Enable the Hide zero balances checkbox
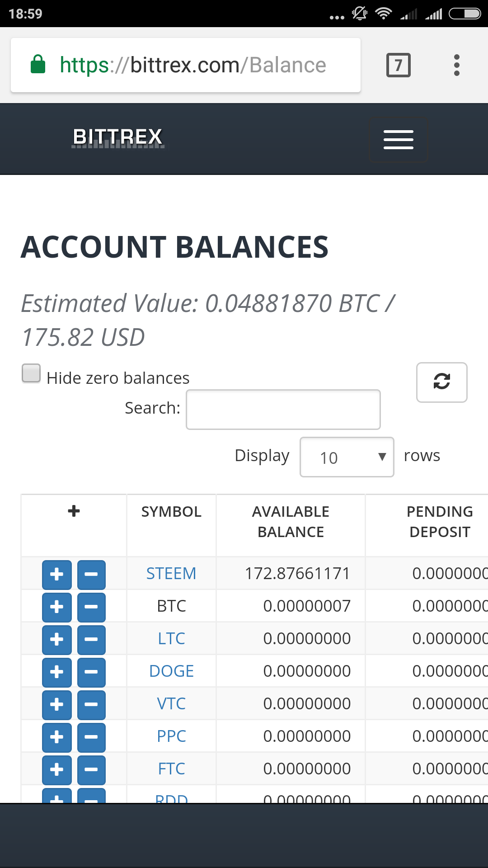 point(31,373)
